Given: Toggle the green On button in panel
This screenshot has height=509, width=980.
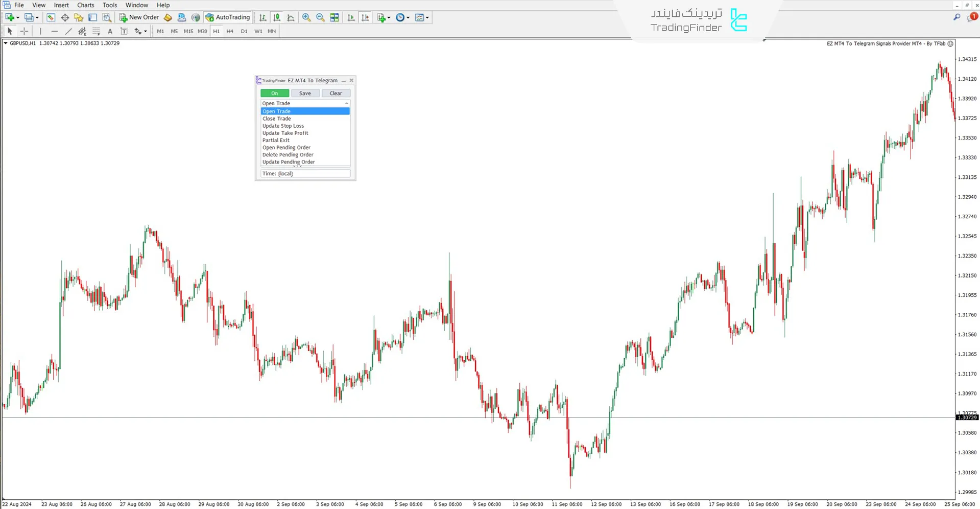Looking at the screenshot, I should pos(275,93).
